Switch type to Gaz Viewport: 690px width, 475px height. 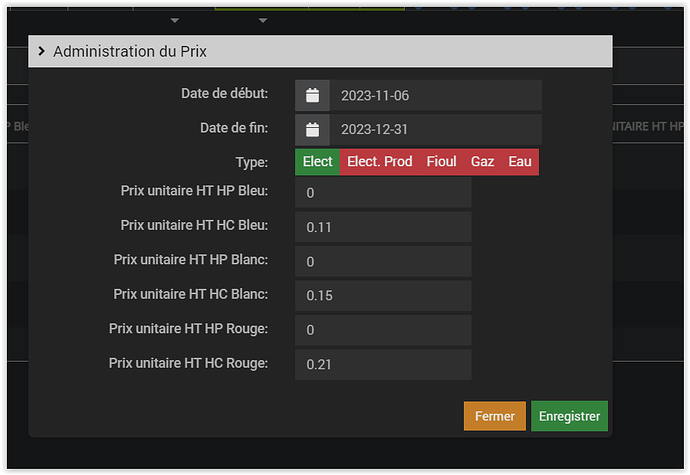[482, 162]
